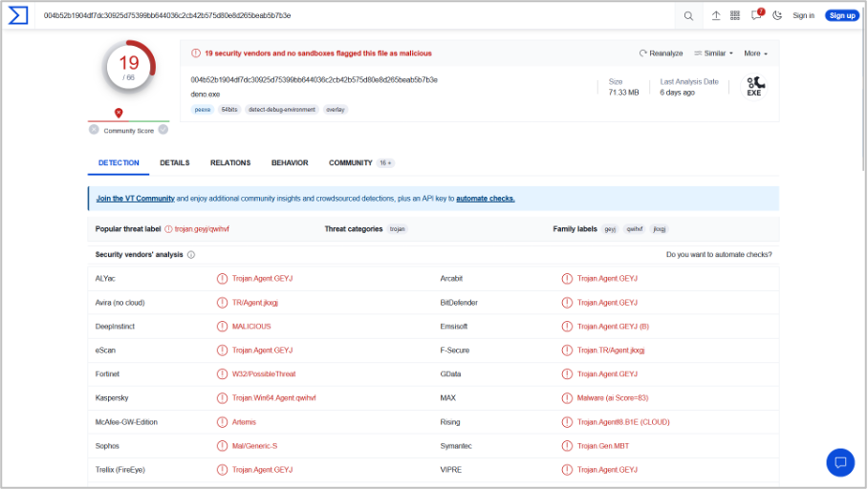
Task: Click the Avira detection alert icon
Action: click(222, 303)
